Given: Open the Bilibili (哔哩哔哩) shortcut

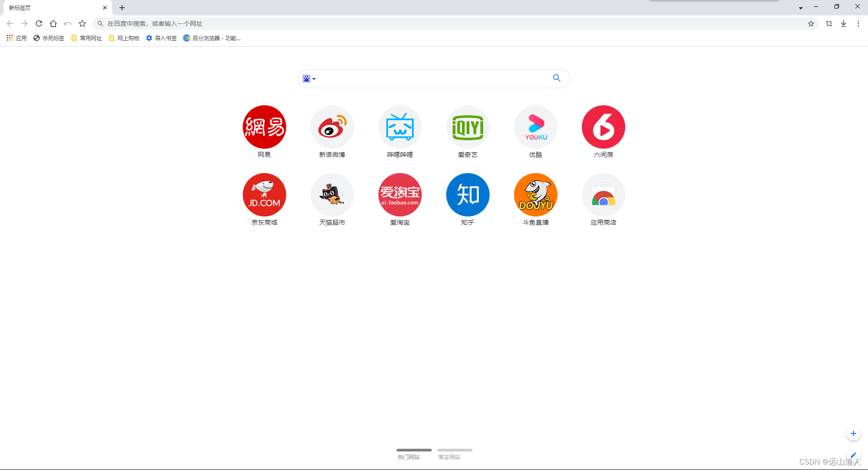Looking at the screenshot, I should [400, 127].
